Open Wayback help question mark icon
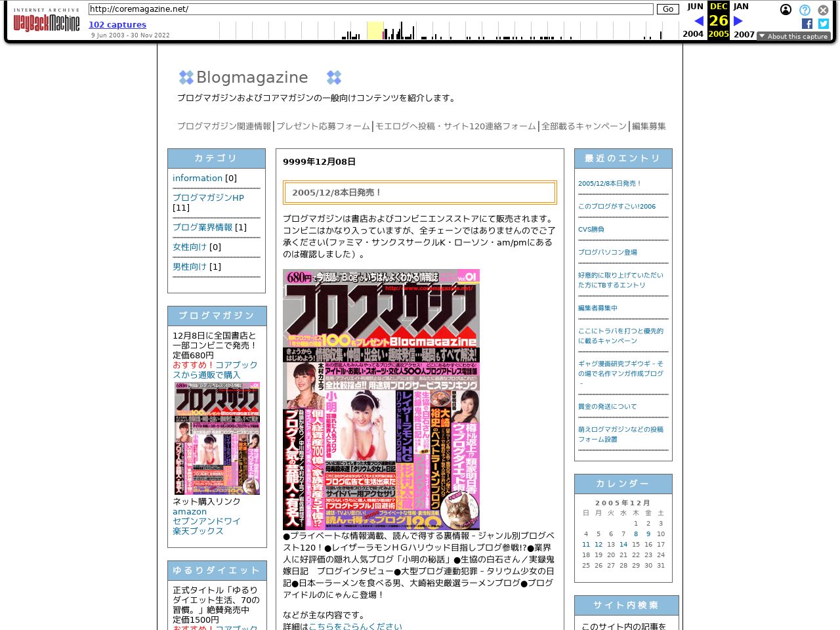840x630 pixels. [x=805, y=10]
